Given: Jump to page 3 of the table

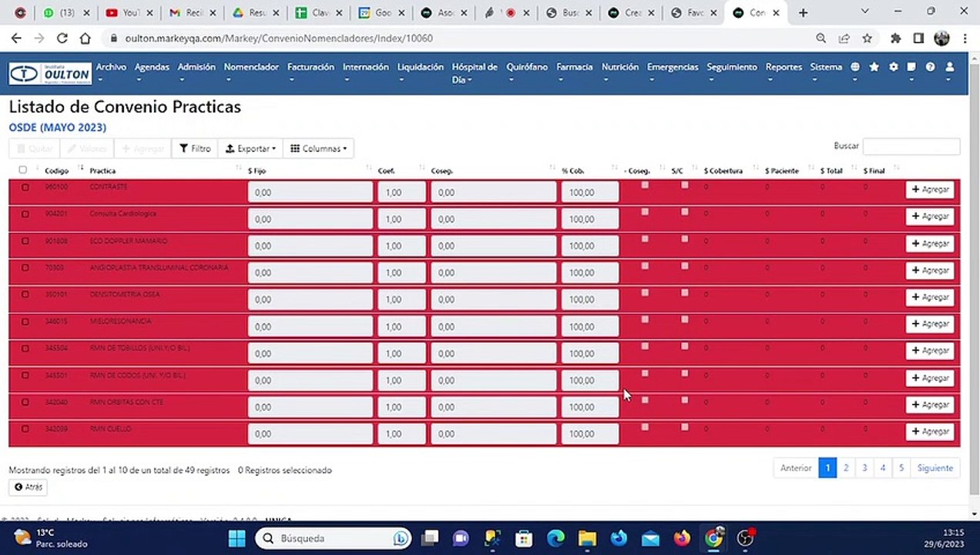Looking at the screenshot, I should 864,468.
